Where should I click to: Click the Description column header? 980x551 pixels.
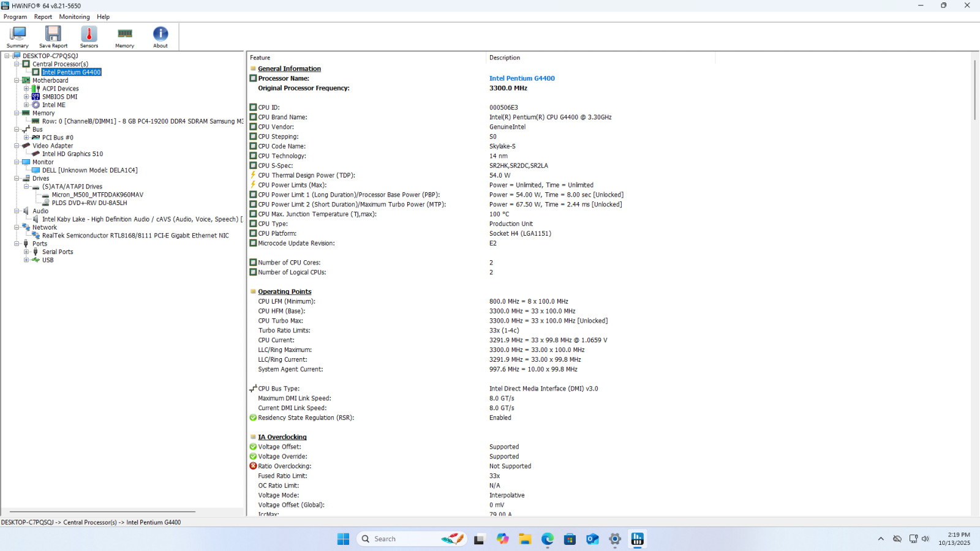(601, 58)
